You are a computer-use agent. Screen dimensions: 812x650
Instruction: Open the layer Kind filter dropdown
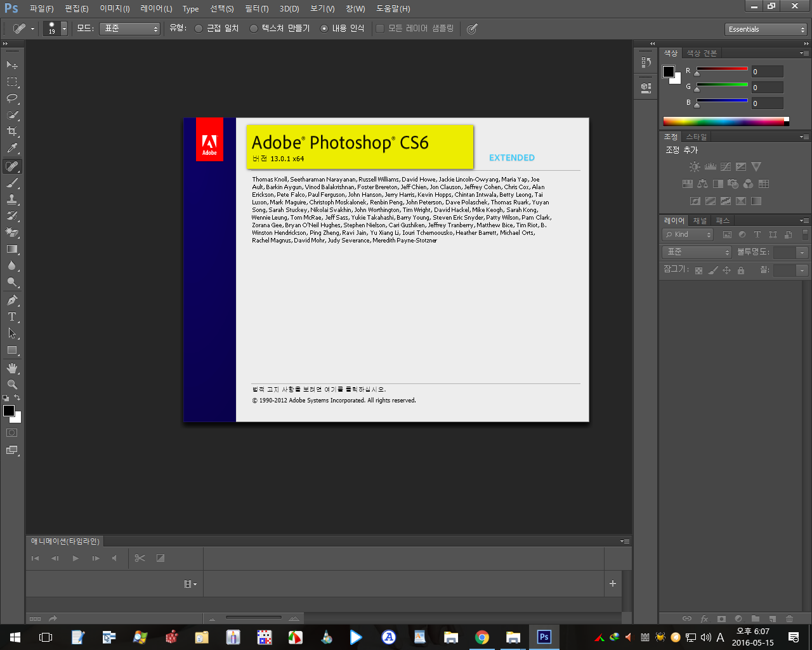coord(688,234)
